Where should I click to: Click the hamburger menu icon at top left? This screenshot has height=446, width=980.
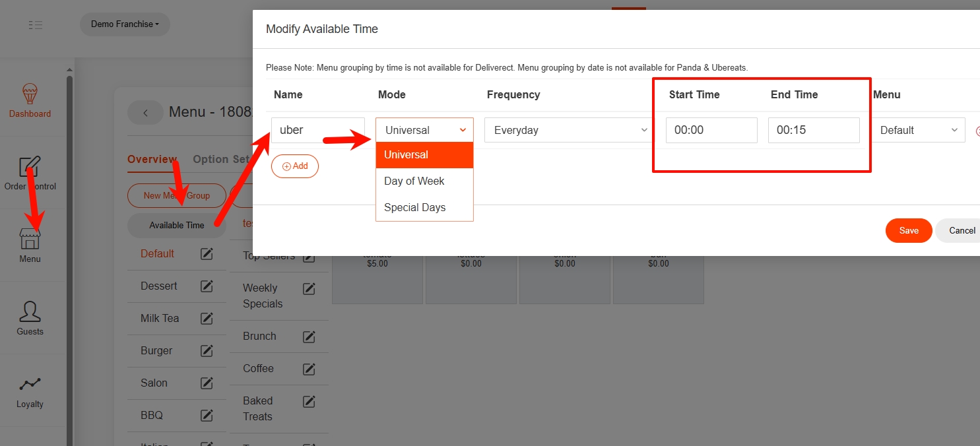[x=36, y=25]
